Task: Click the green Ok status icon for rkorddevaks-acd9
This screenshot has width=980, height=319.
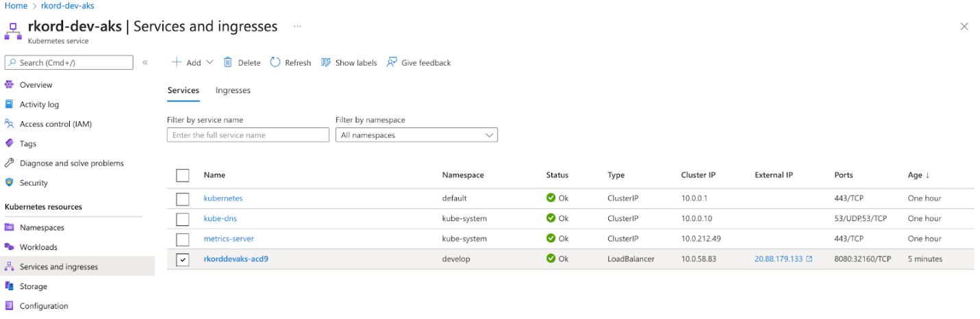Action: coord(551,259)
